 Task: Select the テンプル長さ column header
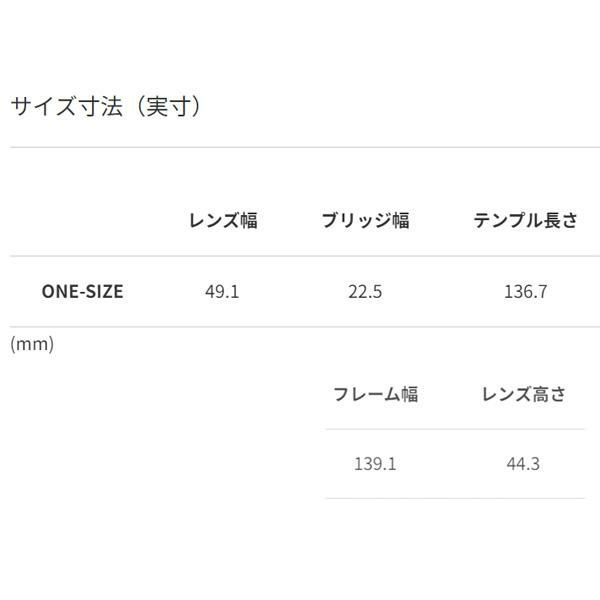[525, 221]
